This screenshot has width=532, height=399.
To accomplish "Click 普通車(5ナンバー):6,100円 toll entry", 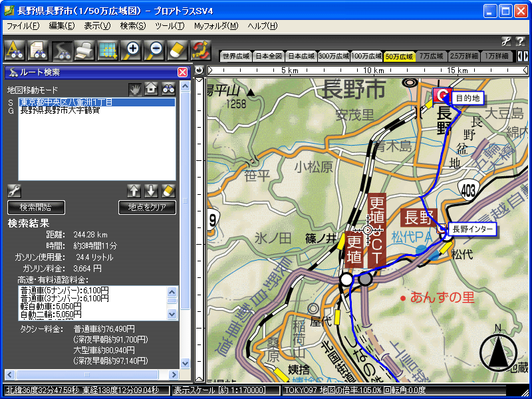I will [65, 291].
